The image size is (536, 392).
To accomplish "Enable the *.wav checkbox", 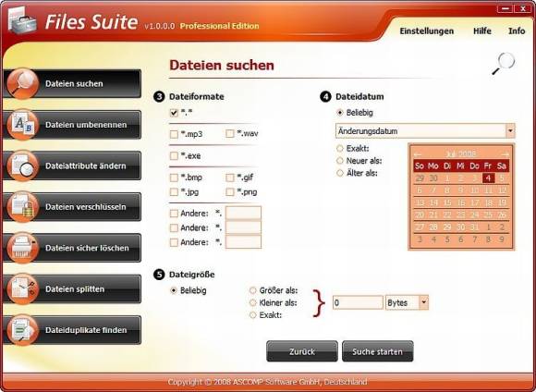I will point(230,133).
